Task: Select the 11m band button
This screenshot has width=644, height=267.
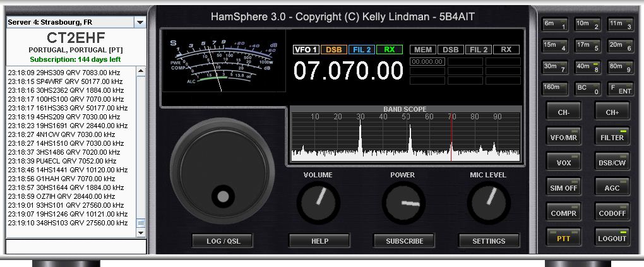Action: tap(620, 25)
